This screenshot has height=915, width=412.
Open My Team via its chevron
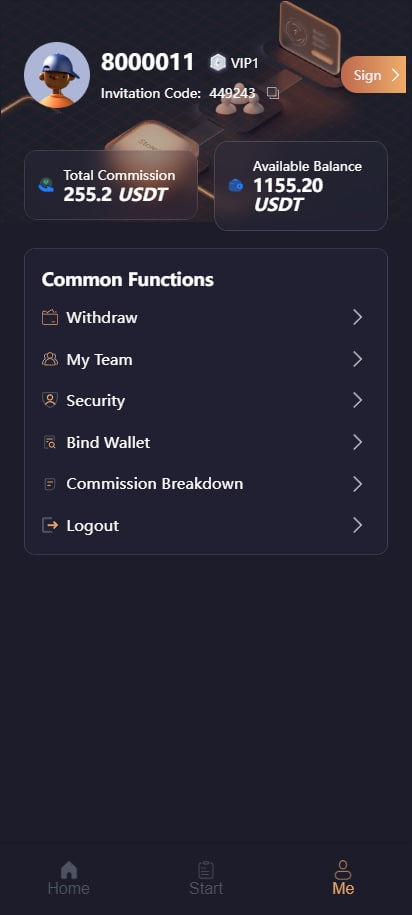click(358, 359)
